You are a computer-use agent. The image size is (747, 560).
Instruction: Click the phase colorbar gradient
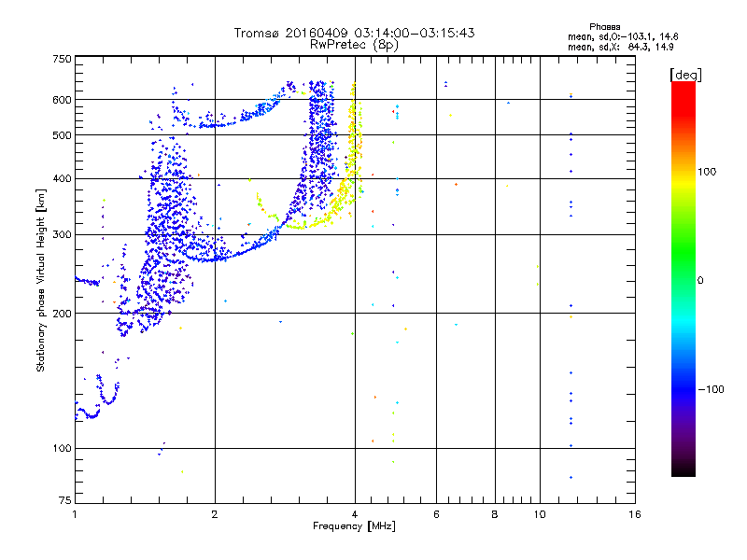pos(684,278)
